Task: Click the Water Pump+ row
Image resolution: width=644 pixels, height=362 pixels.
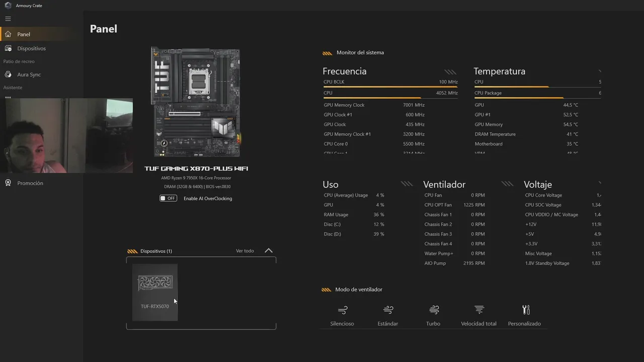Action: 455,253
